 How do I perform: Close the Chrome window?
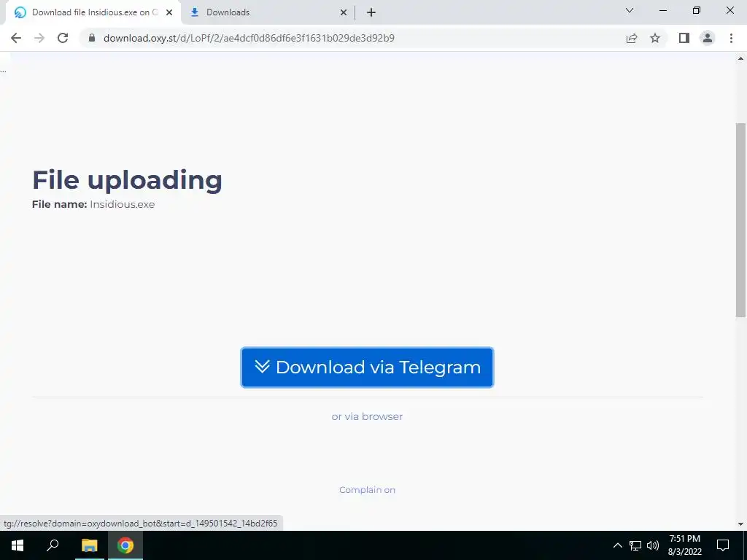pyautogui.click(x=729, y=10)
